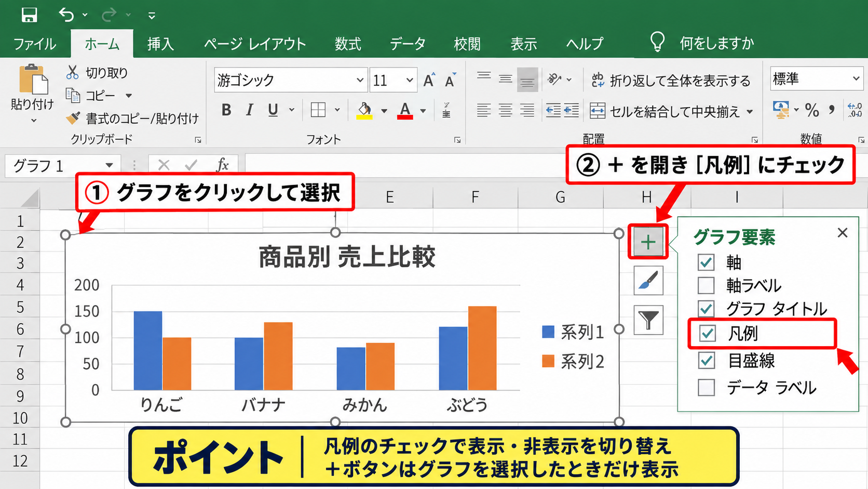Open chart elements with the plus button
868x489 pixels.
647,242
